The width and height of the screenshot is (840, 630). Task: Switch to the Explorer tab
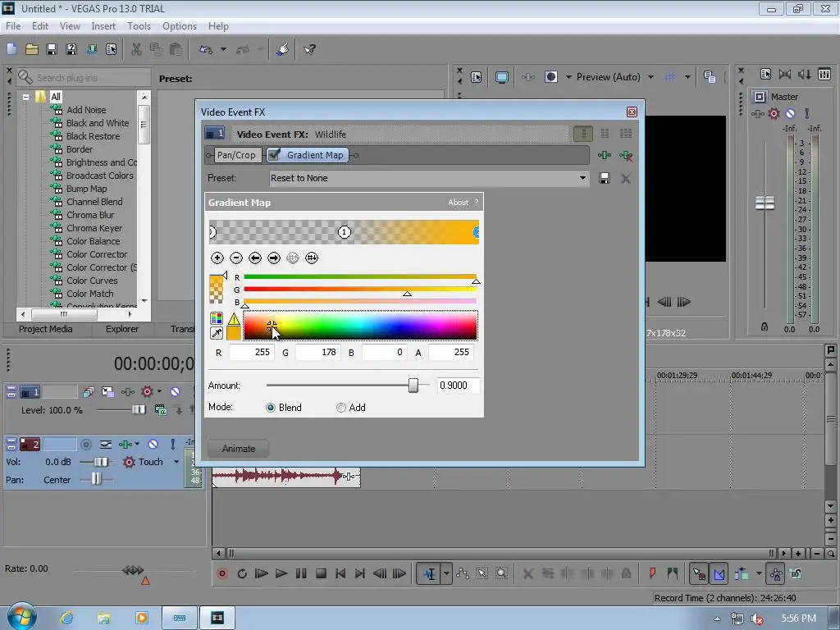pos(122,329)
